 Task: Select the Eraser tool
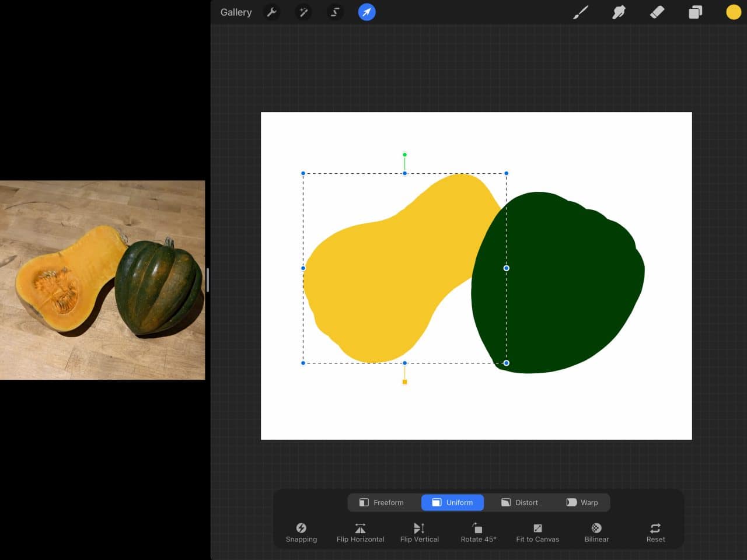click(x=657, y=12)
